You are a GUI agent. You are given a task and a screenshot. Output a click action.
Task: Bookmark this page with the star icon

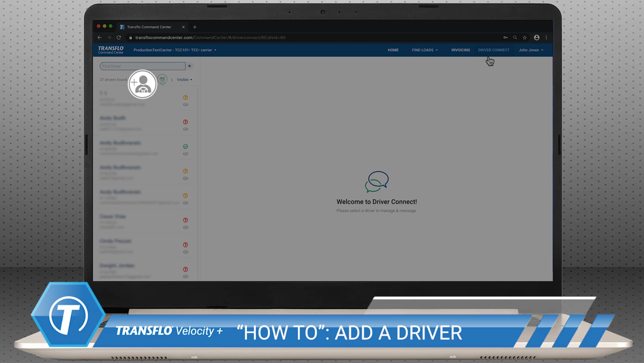[x=525, y=37]
